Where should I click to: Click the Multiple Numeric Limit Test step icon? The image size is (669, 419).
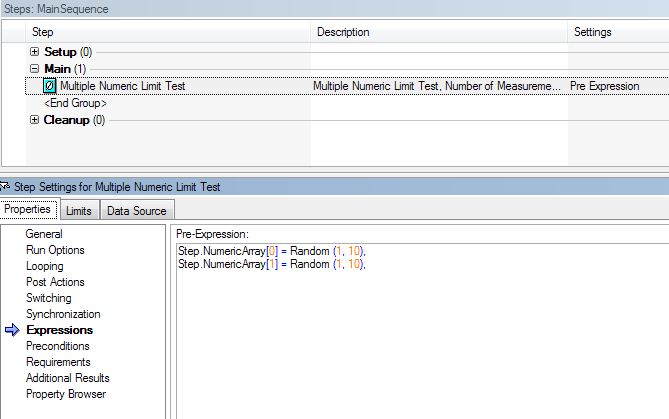50,86
